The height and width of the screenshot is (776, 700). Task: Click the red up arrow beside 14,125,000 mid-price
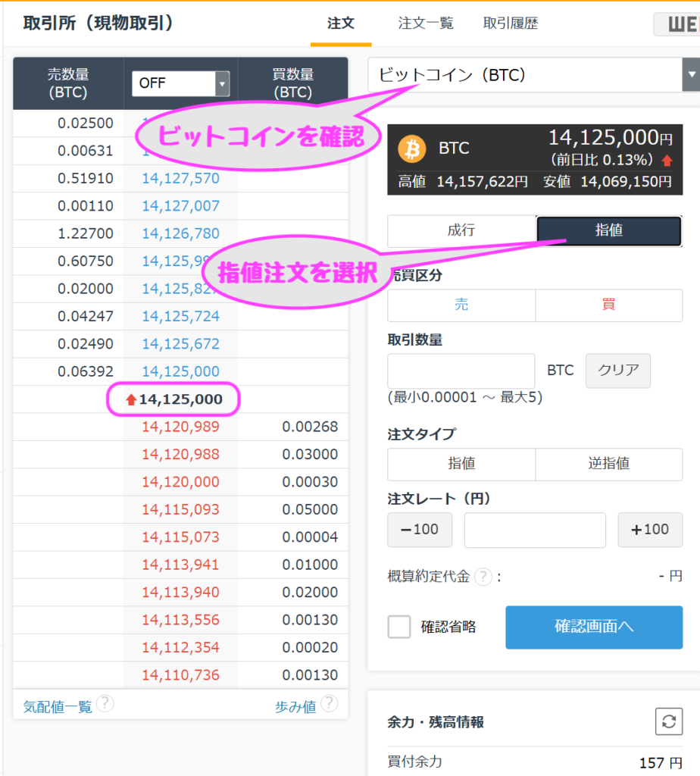point(131,399)
